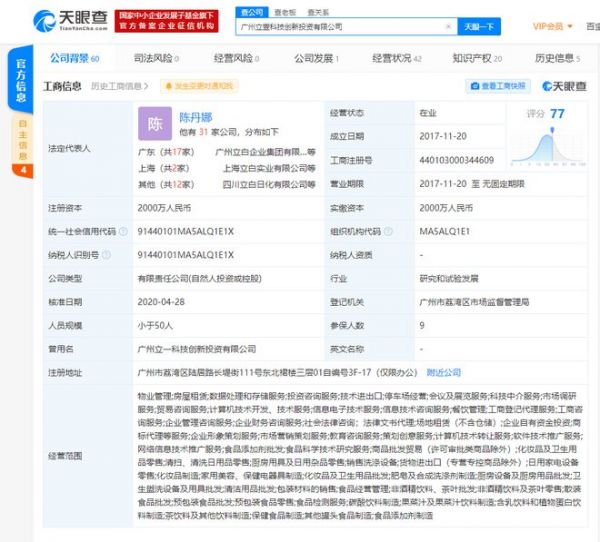The width and height of the screenshot is (600, 542).
Task: Click the 陈 legal representative avatar
Action: click(155, 125)
